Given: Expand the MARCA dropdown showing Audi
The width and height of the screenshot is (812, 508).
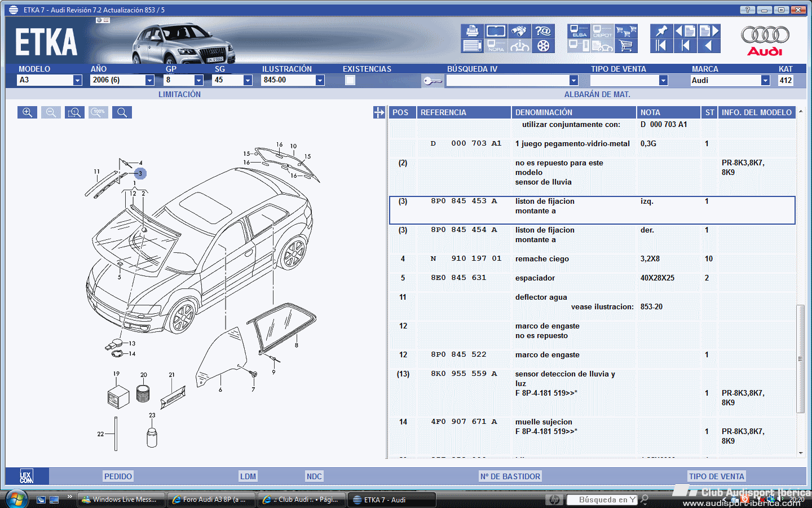Looking at the screenshot, I should coord(765,80).
